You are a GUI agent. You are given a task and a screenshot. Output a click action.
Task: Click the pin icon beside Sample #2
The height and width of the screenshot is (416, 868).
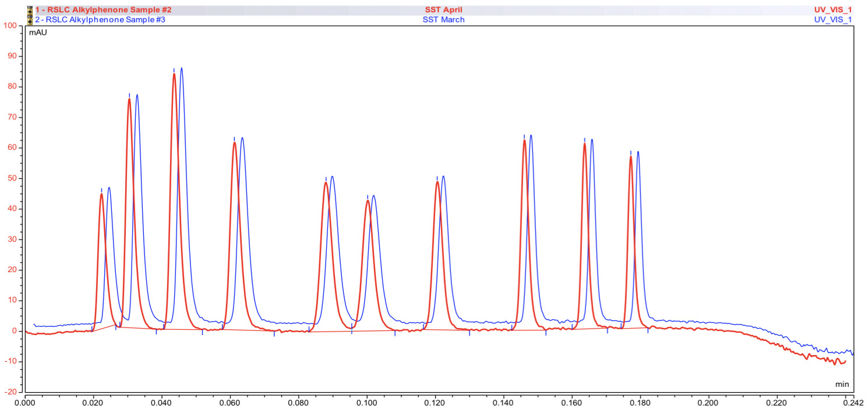(x=30, y=10)
